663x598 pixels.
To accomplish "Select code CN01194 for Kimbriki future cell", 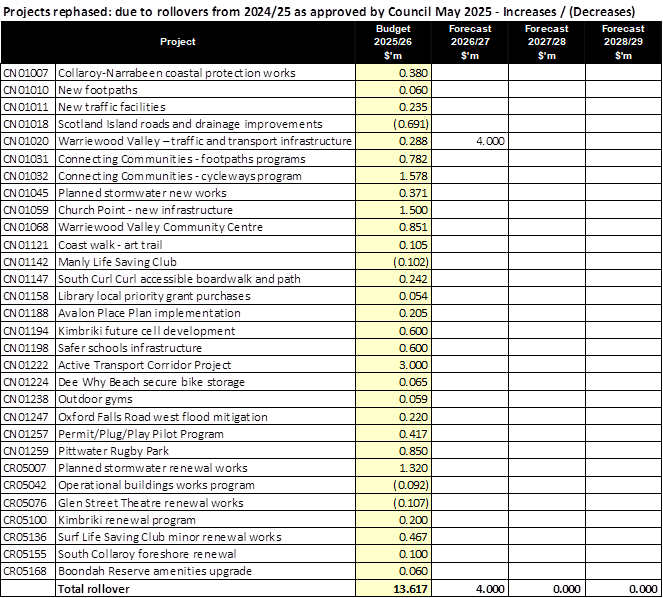I will coord(26,331).
